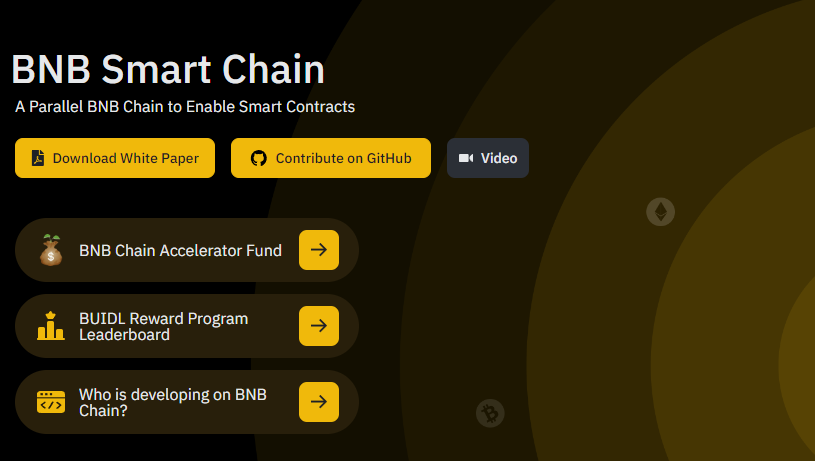Click the BNB Smart Chain heading
815x461 pixels.
pyautogui.click(x=168, y=69)
